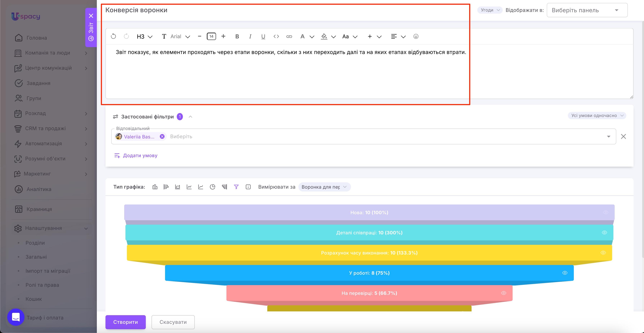The height and width of the screenshot is (333, 644).
Task: Close the 'Звіт' side panel
Action: [91, 16]
